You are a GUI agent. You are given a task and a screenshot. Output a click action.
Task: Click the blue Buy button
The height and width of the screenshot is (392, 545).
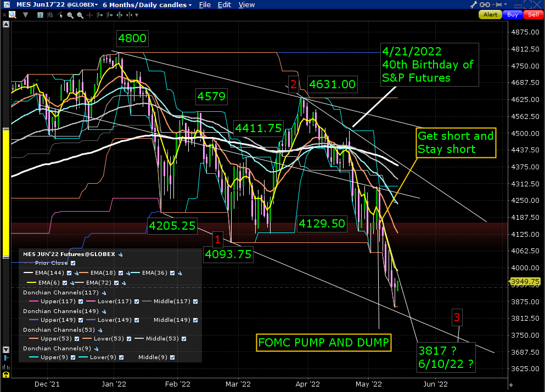(x=512, y=15)
